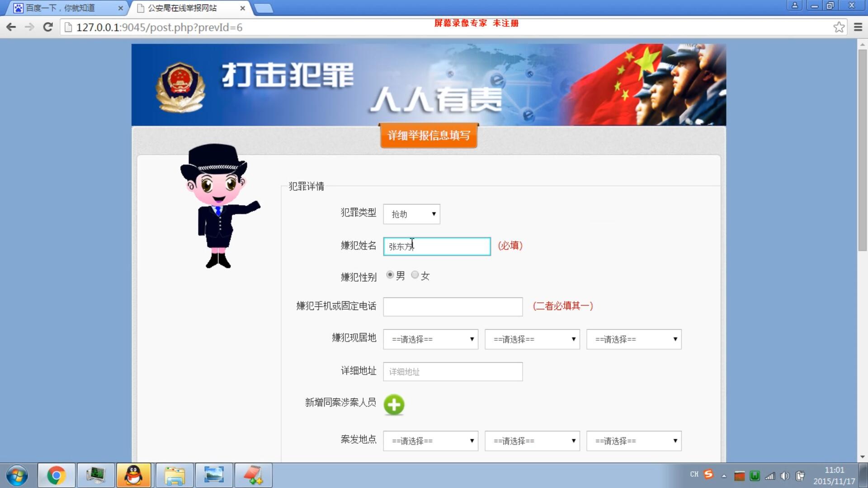Open QQ penguin taskbar icon
The image size is (868, 488).
pos(134,475)
